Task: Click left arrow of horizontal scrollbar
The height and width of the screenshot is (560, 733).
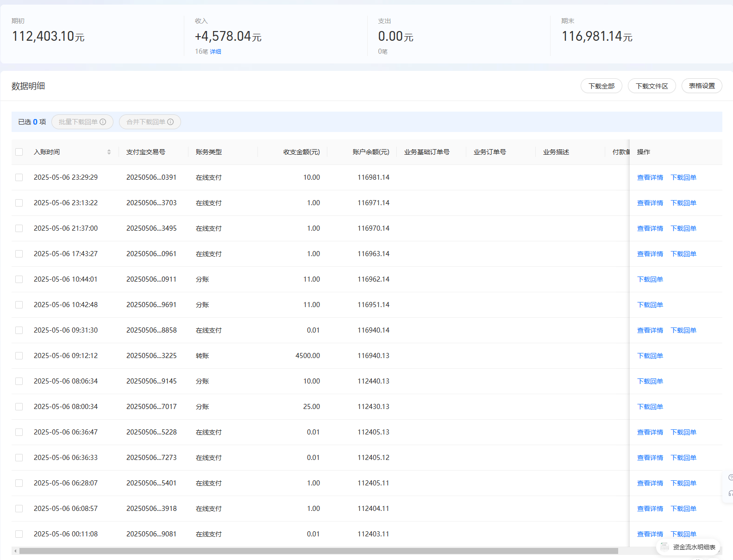Action: tap(15, 551)
